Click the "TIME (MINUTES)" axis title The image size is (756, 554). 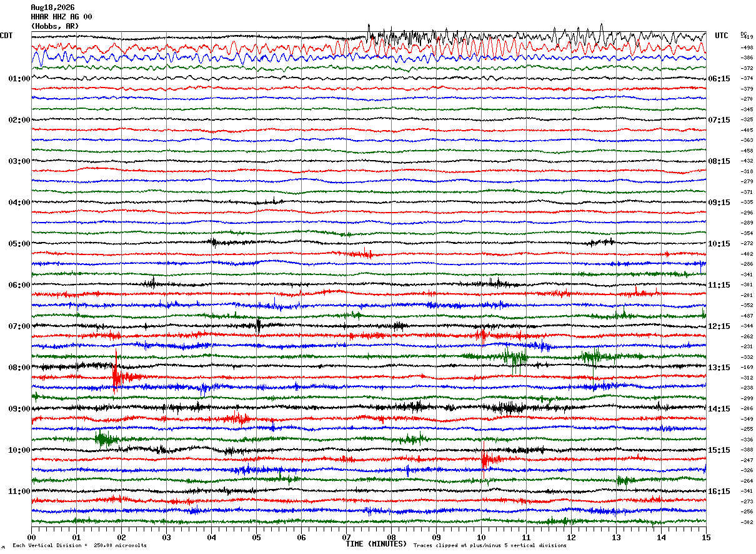click(377, 544)
